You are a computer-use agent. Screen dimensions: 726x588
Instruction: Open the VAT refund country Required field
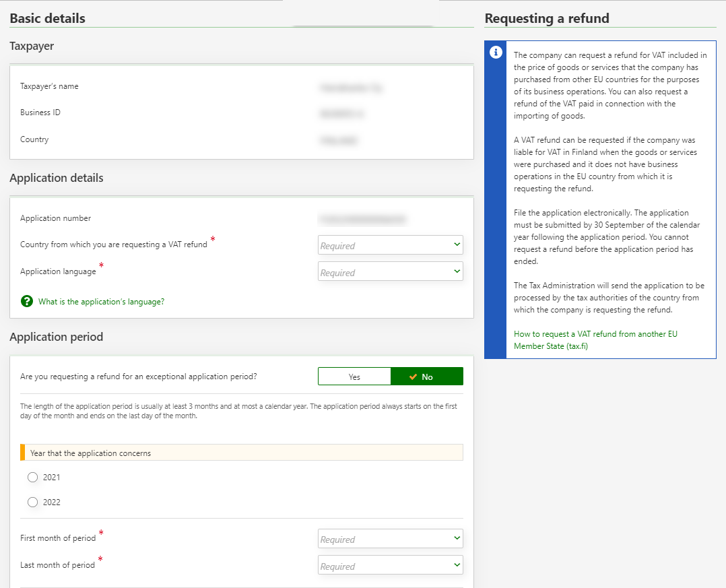[x=384, y=245]
